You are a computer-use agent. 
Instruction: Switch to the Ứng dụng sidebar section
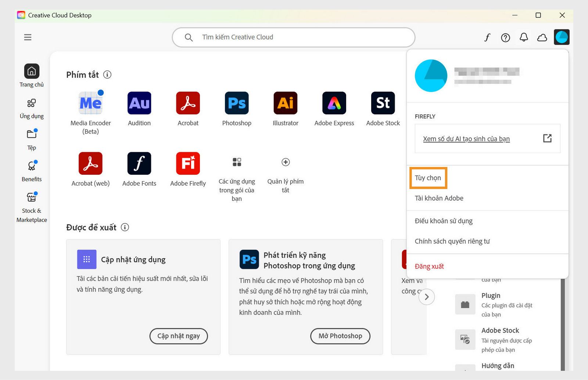32,107
